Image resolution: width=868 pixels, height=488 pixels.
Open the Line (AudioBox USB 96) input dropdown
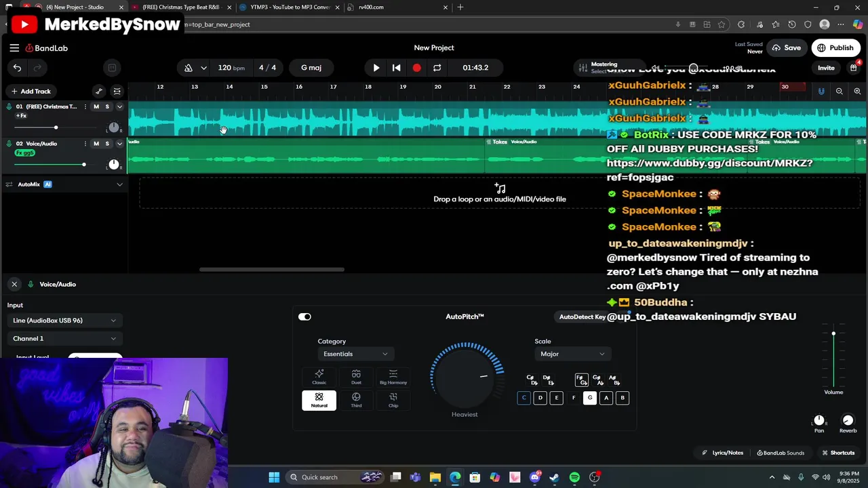(x=64, y=321)
